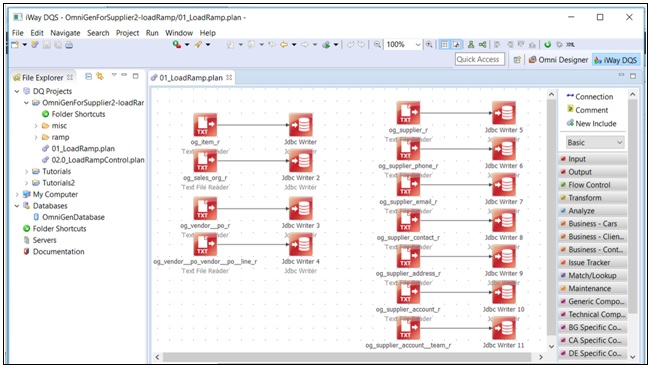Select the og_item_r Text File Reader node
651x368 pixels.
click(x=205, y=125)
